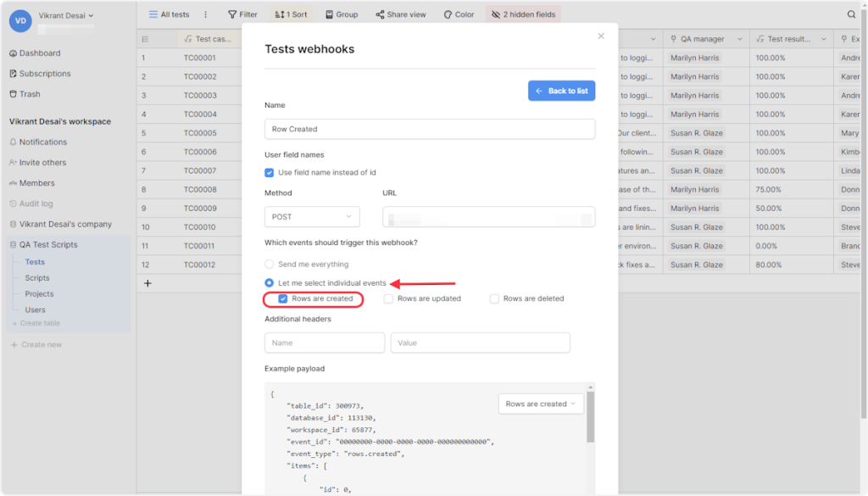Close the Tests webhooks modal
868x496 pixels.
click(x=601, y=36)
